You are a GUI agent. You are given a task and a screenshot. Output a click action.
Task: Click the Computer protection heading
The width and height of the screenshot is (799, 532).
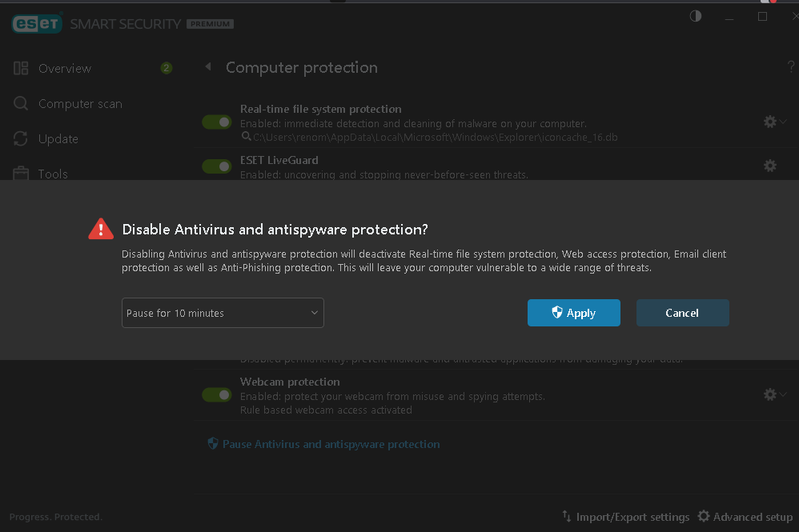[x=302, y=68]
